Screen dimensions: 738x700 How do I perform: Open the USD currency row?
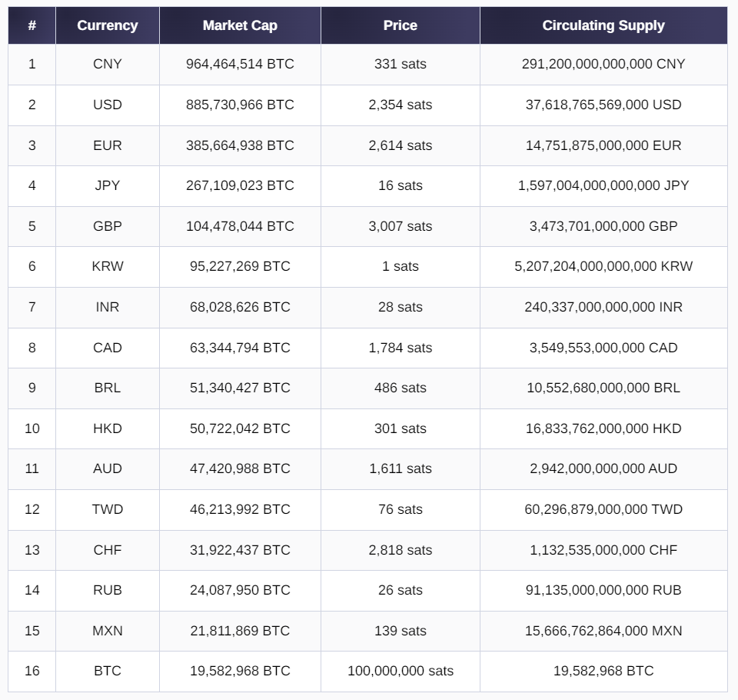108,105
